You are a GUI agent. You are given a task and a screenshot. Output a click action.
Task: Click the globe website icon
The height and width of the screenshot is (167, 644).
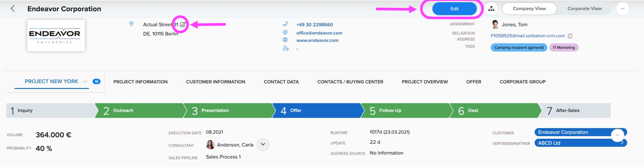(x=285, y=40)
